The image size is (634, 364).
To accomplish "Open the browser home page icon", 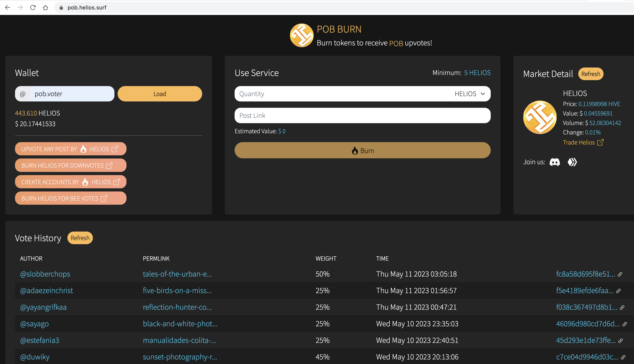I will (x=45, y=8).
